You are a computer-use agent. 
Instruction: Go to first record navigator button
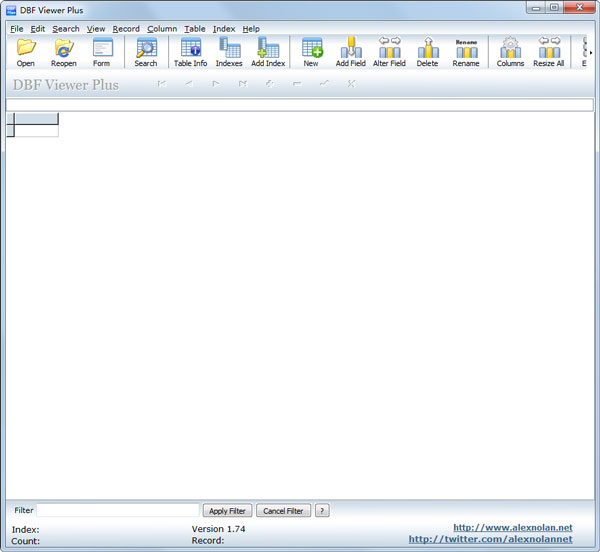(162, 84)
